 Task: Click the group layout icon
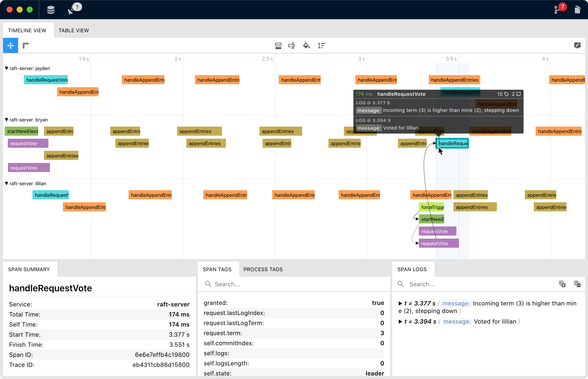pos(278,46)
